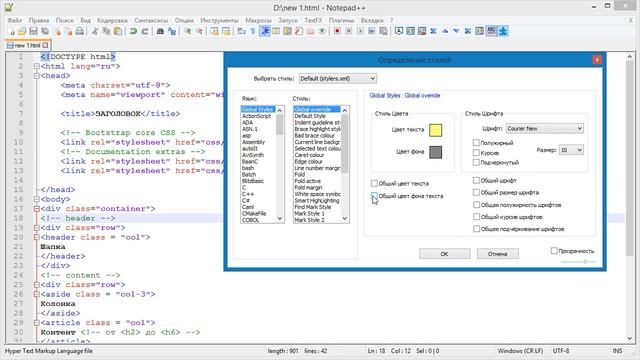Collapse the body fold on line 16
The image size is (640, 360).
(37, 199)
